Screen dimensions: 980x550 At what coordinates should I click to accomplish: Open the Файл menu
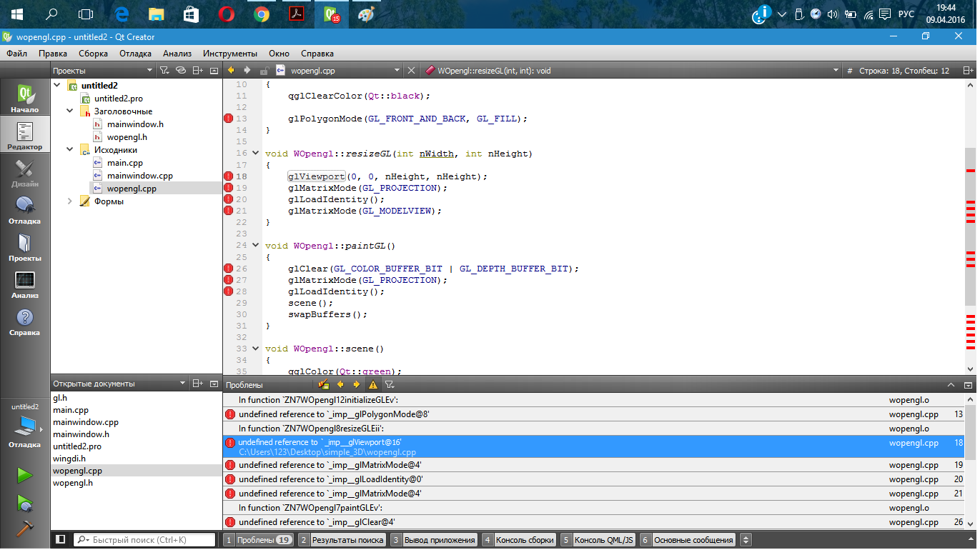pyautogui.click(x=17, y=54)
